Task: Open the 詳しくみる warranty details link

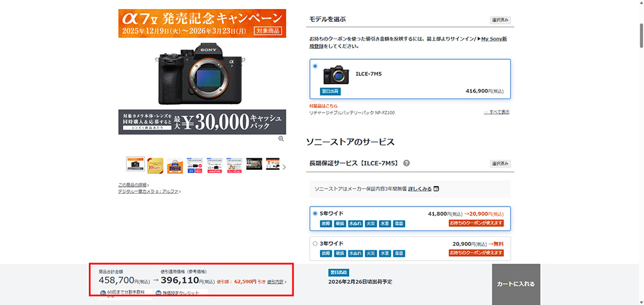Action: tap(420, 189)
